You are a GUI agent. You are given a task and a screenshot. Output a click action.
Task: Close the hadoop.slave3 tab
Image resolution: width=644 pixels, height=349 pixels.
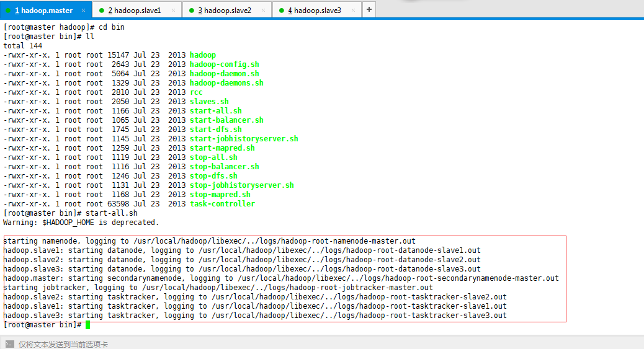[x=353, y=11]
